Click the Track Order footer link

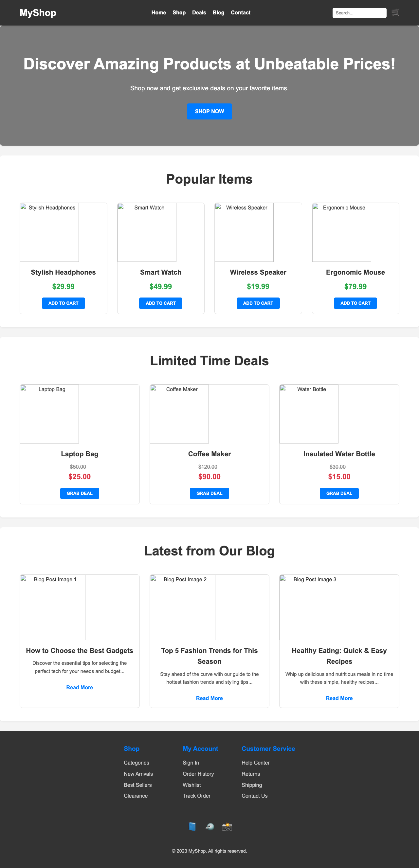pyautogui.click(x=196, y=796)
